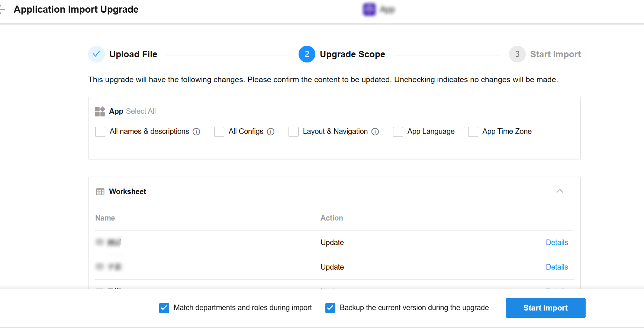Go to the Upload File step label
The width and height of the screenshot is (644, 328).
[133, 54]
